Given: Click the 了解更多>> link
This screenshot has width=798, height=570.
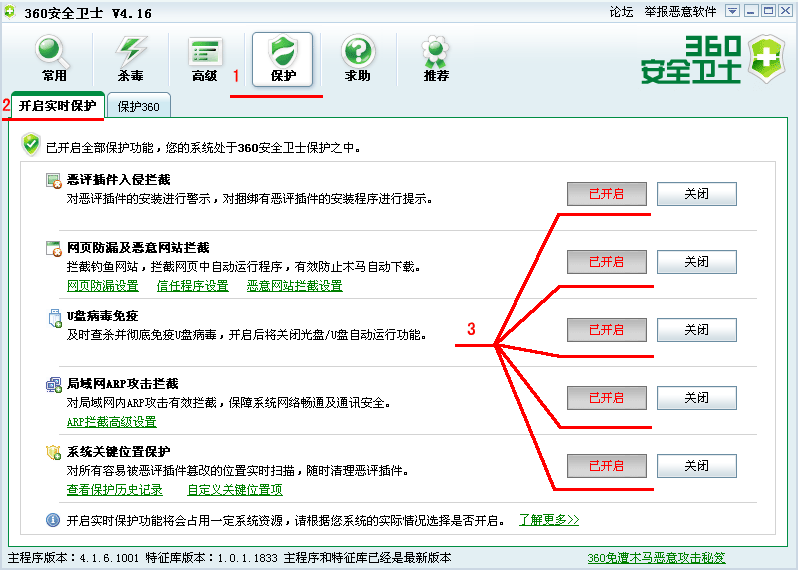Looking at the screenshot, I should 548,520.
